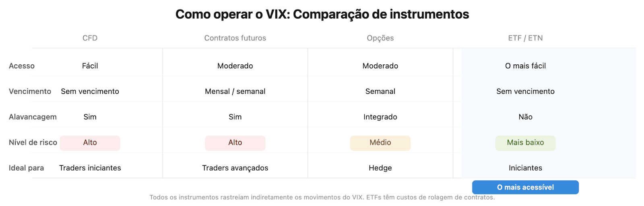Select the Contratos futuros column header
The height and width of the screenshot is (206, 644).
coord(235,38)
